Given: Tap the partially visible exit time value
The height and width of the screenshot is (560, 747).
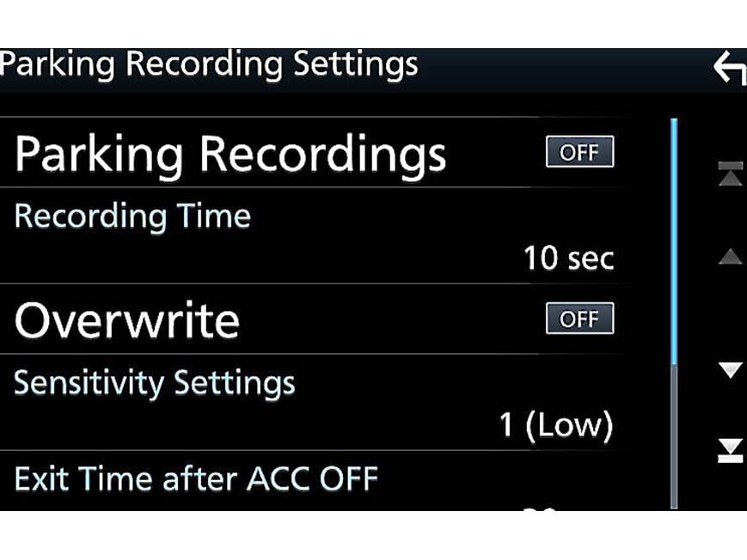Looking at the screenshot, I should click(540, 507).
